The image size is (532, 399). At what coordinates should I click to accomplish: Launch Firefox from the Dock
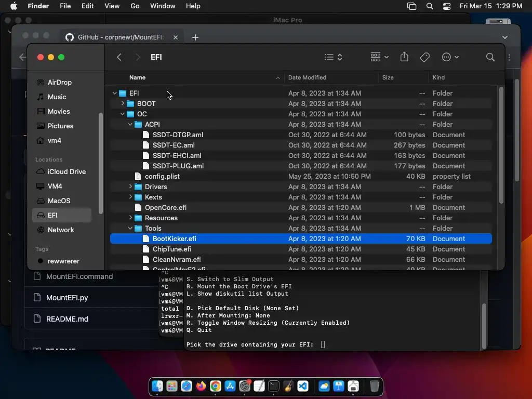[x=201, y=386]
